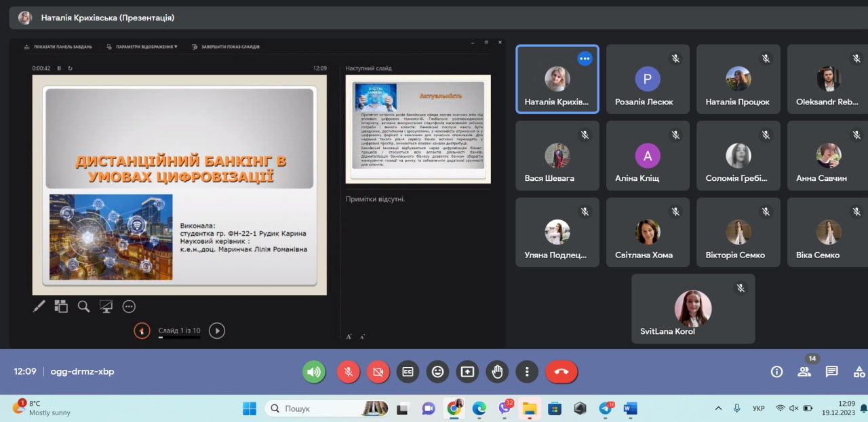Open the emoji reactions button
The image size is (868, 422).
[437, 372]
